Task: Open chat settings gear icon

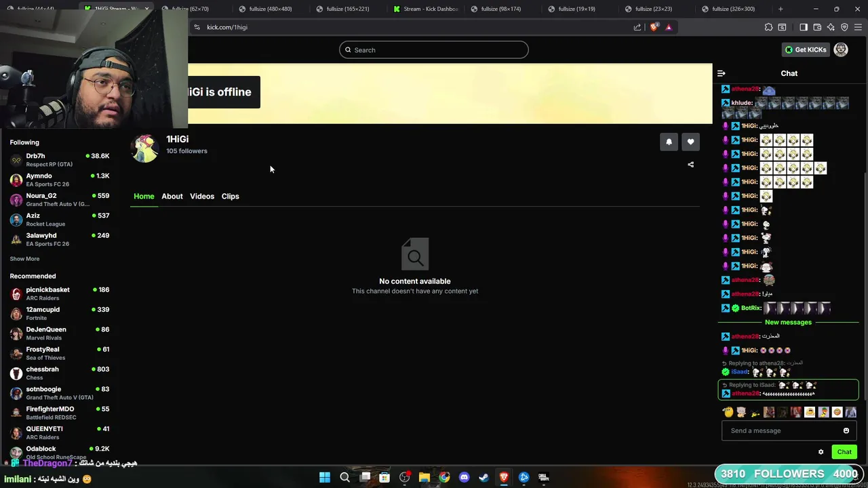Action: click(x=821, y=452)
